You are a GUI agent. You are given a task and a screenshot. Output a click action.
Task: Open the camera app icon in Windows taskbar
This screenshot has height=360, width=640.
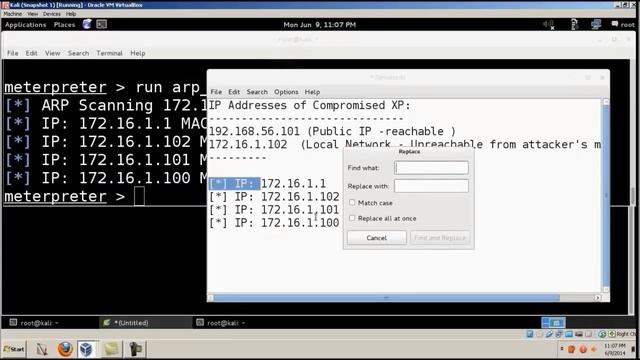point(136,349)
